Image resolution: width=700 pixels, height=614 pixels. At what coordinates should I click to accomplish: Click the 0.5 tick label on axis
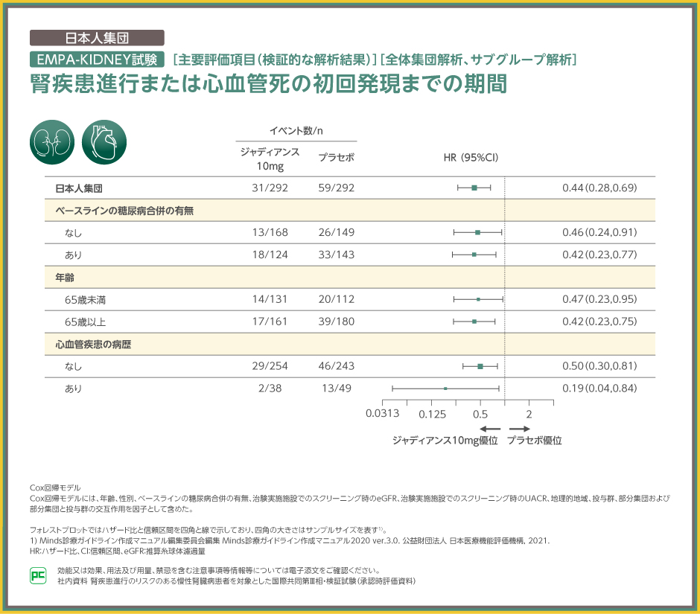(480, 414)
